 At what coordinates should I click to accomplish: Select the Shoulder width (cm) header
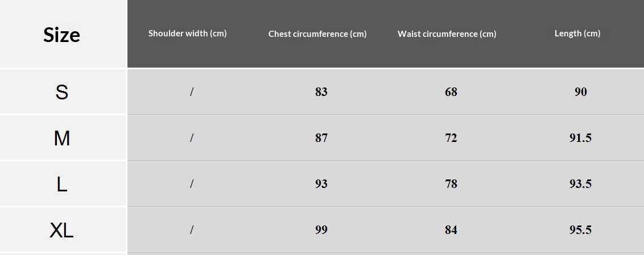187,34
